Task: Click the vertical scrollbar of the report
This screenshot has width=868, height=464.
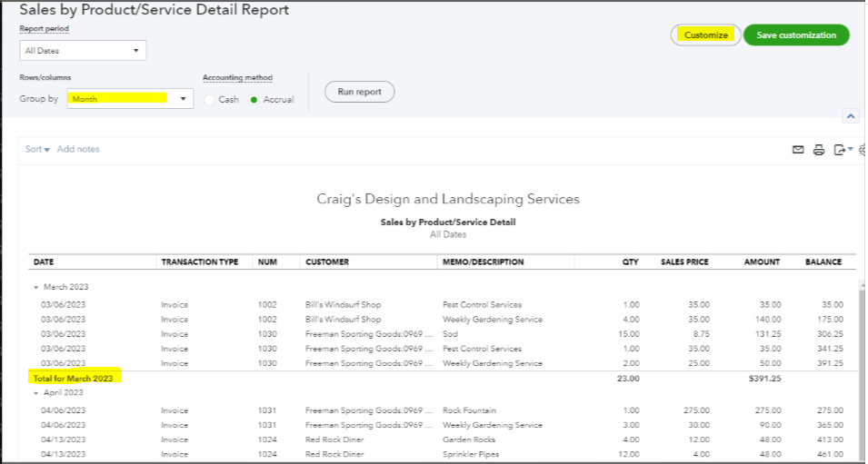Action: (x=862, y=370)
